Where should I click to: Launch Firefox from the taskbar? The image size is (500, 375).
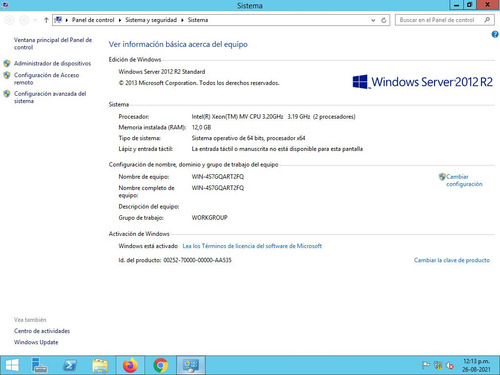[x=130, y=365]
